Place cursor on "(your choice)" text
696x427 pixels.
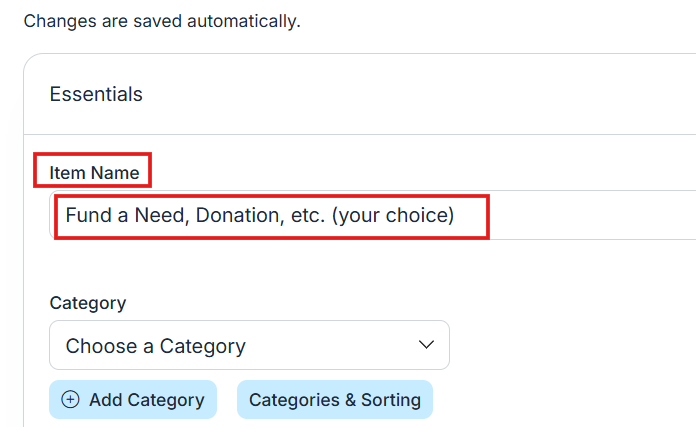[x=393, y=215]
